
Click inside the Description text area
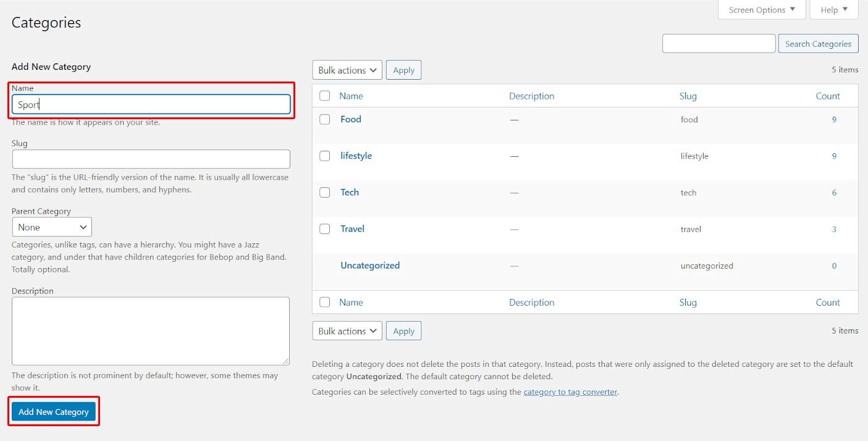(x=150, y=331)
